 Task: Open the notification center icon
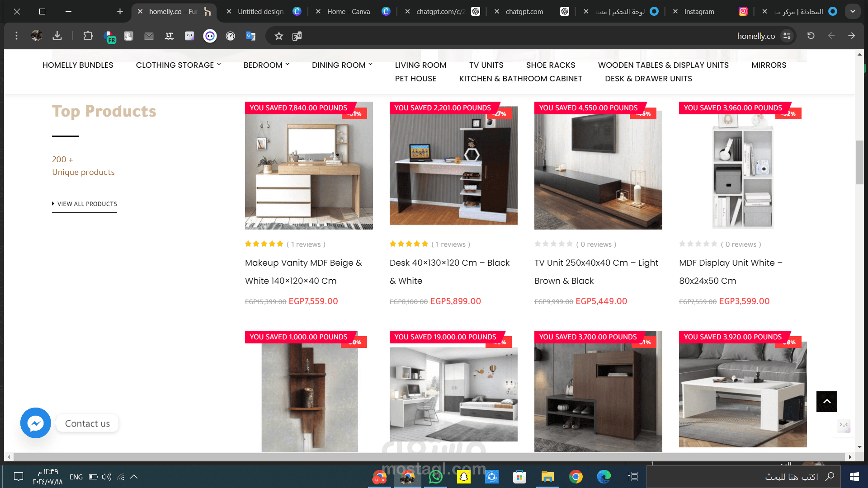pos(19,477)
